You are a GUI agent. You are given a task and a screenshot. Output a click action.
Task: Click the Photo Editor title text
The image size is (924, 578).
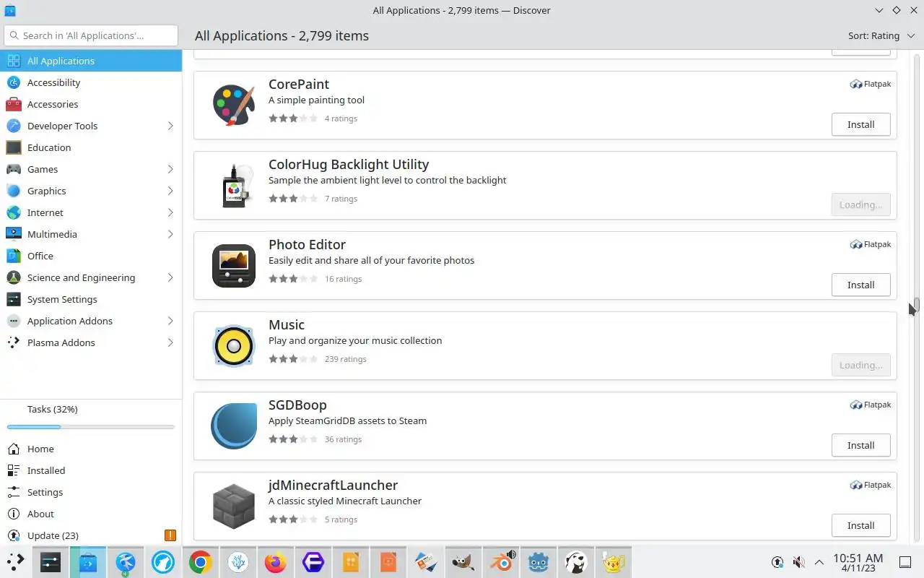307,244
